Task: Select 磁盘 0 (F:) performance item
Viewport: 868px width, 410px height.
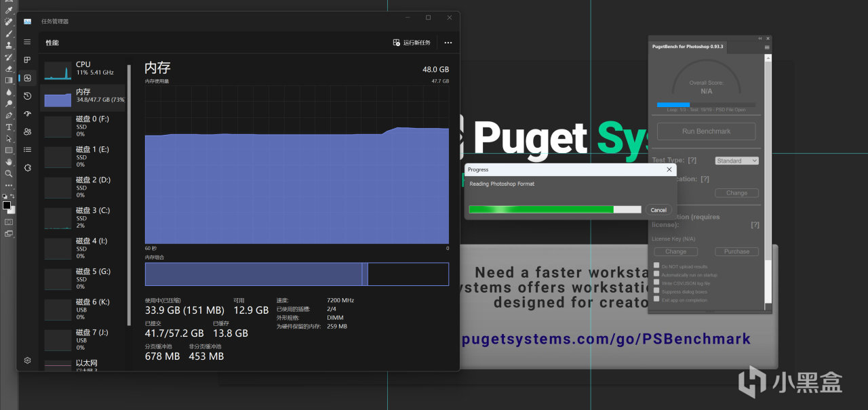Action: coord(84,127)
